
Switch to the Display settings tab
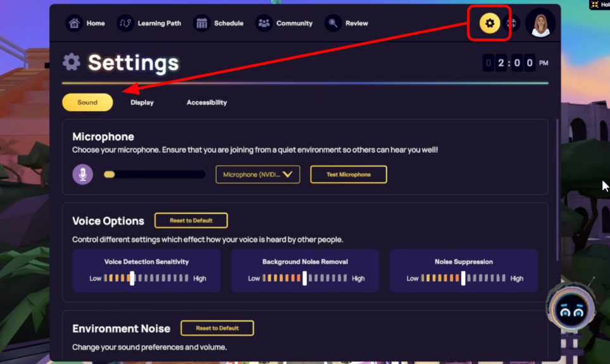[142, 102]
